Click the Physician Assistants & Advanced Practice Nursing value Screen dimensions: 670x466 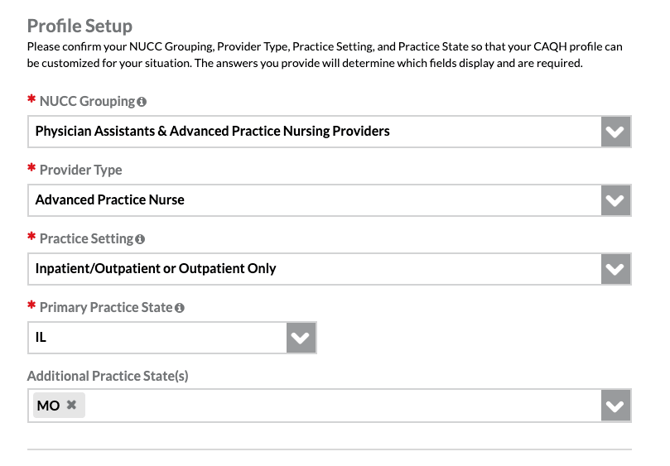click(x=212, y=131)
